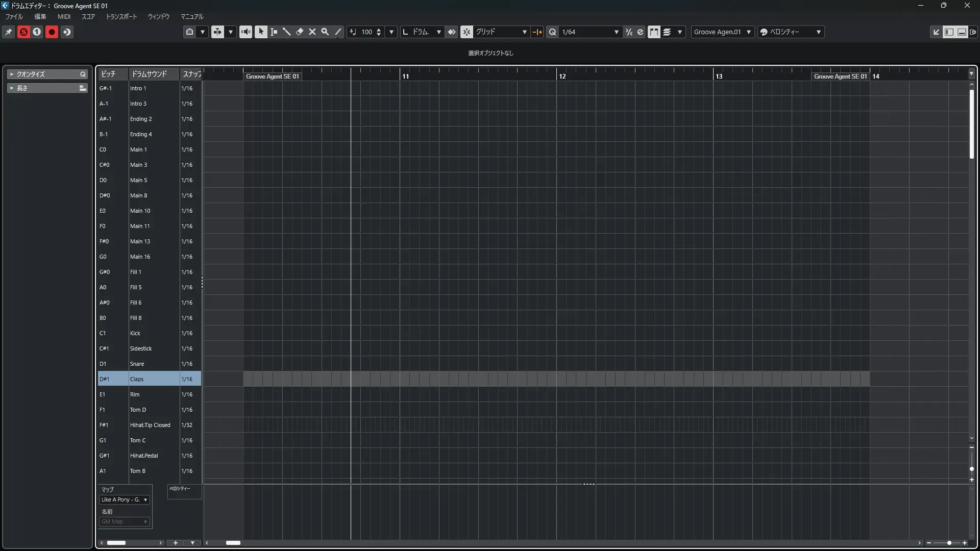Toggle the Record in Editor button
980x551 pixels.
[52, 32]
